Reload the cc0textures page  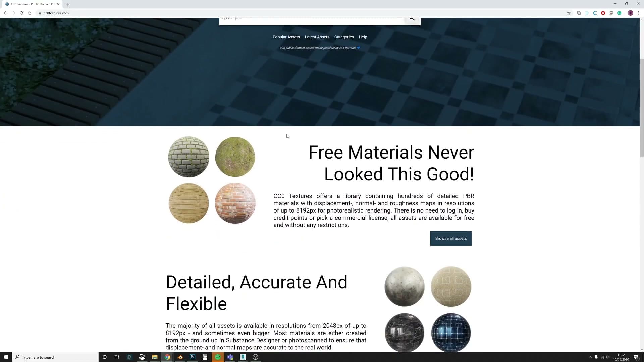[x=21, y=13]
